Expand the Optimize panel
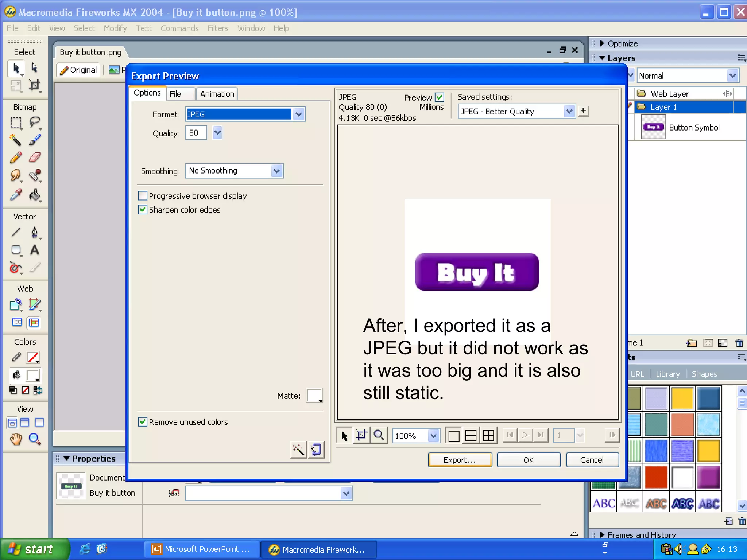 (x=603, y=43)
